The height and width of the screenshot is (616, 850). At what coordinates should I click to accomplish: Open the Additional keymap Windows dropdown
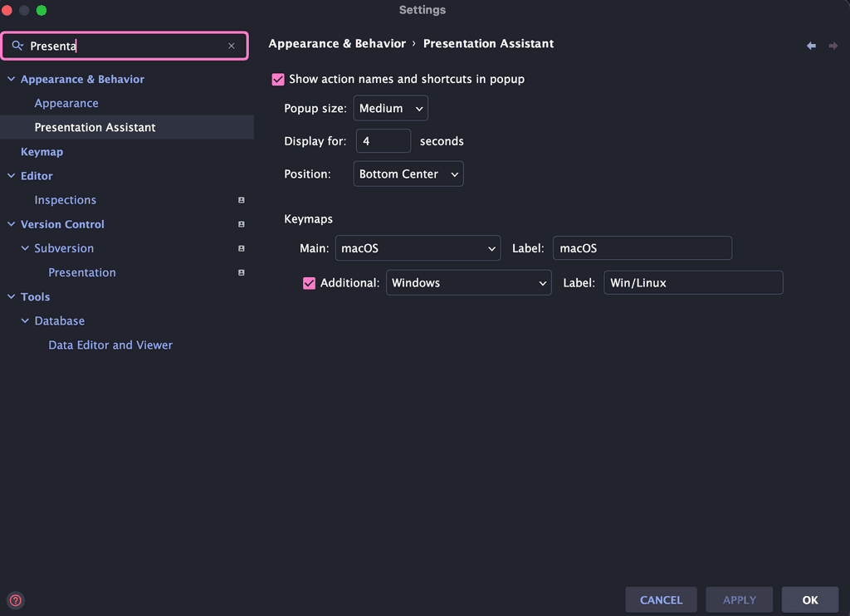[468, 283]
